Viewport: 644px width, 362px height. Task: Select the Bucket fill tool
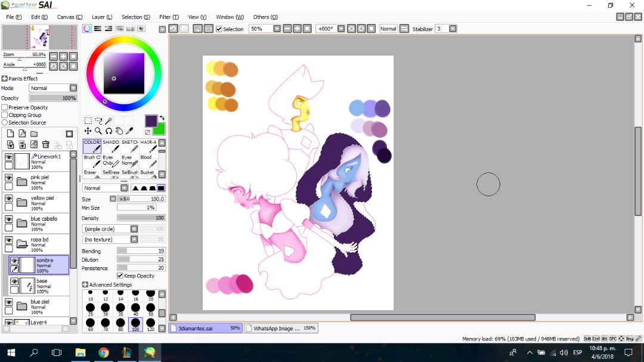coord(148,174)
